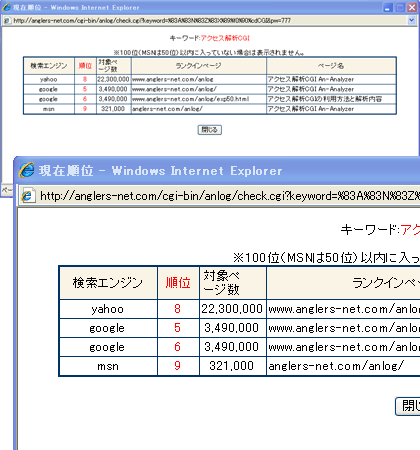This screenshot has height=450, width=420.
Task: Click anglers-net.com/anlog/ in the large window's msn row
Action: 336,366
